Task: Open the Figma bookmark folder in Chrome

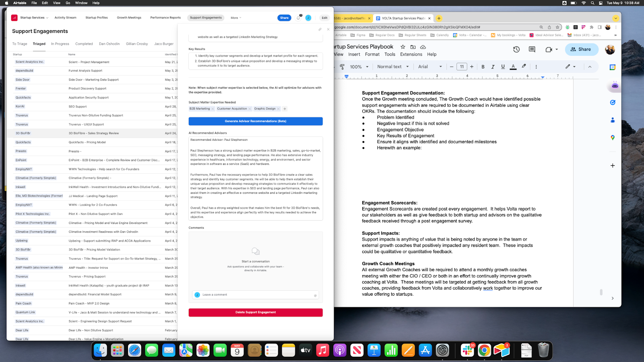Action: pos(358,35)
